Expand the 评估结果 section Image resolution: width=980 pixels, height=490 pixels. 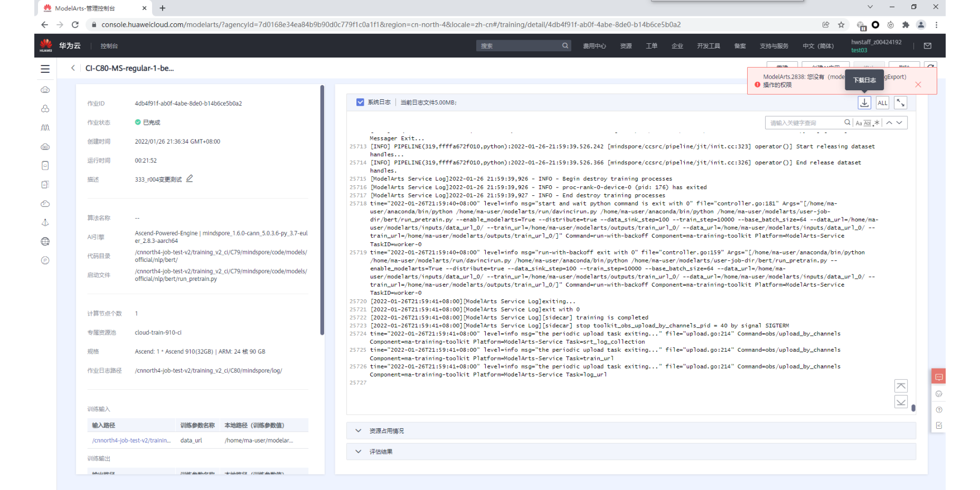[631, 451]
